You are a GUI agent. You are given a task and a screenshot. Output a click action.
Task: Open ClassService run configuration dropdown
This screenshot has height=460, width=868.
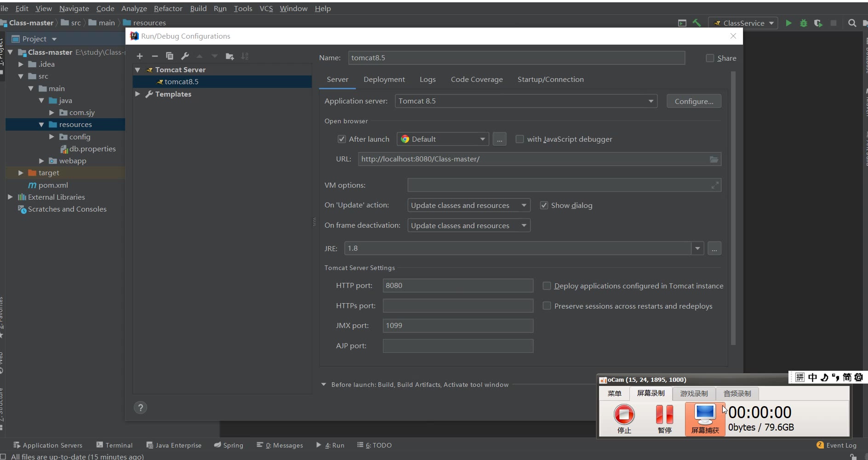744,23
